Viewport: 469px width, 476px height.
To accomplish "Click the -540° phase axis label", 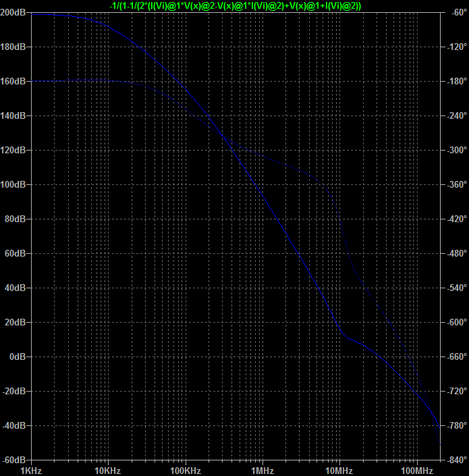I will pyautogui.click(x=457, y=288).
